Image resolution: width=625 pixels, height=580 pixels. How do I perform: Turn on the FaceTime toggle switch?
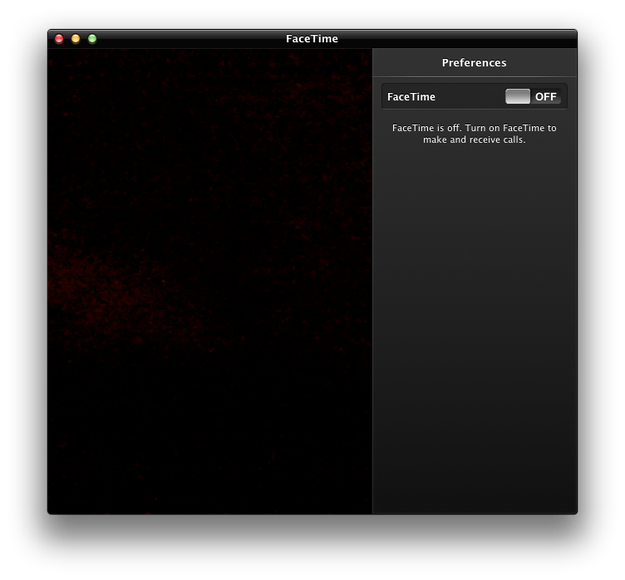click(533, 96)
